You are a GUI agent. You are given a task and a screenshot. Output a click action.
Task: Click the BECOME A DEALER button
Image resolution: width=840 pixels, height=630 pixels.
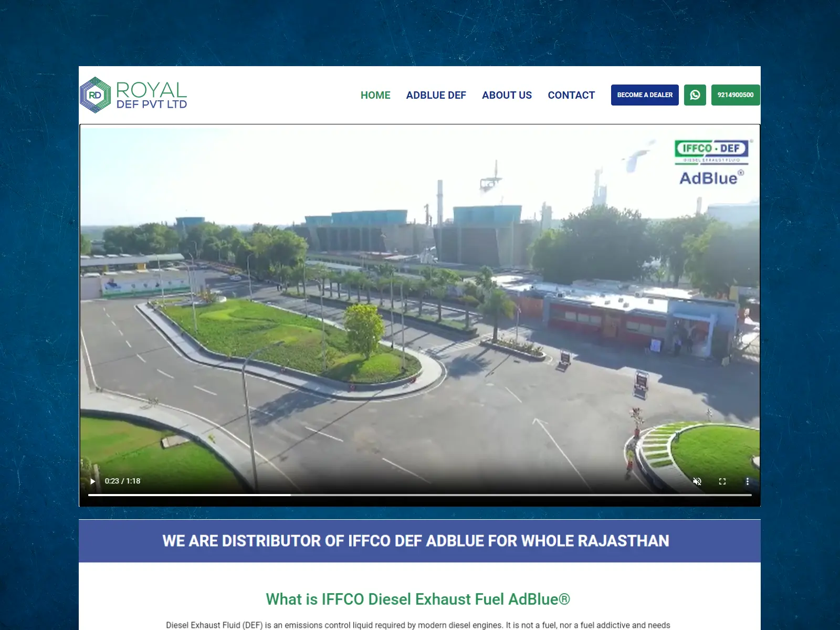(645, 95)
